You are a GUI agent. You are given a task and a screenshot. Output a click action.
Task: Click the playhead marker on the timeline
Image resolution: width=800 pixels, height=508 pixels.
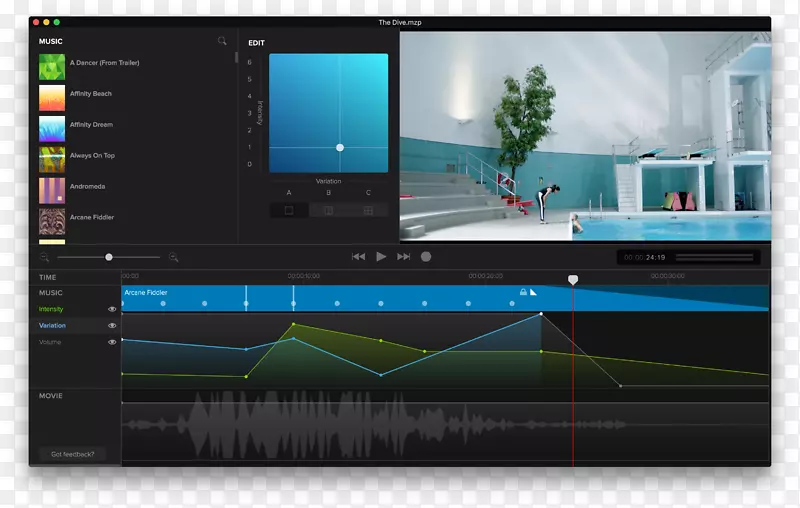(573, 280)
